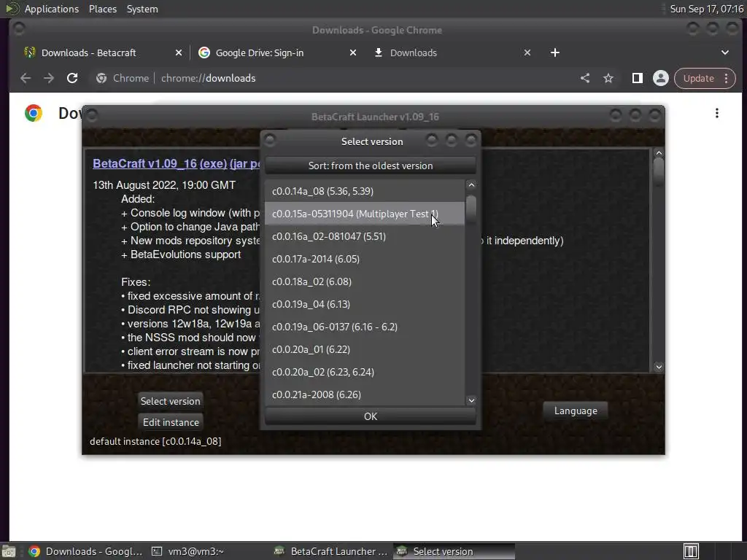Click Chrome forward navigation arrow
Image resolution: width=747 pixels, height=560 pixels.
49,78
